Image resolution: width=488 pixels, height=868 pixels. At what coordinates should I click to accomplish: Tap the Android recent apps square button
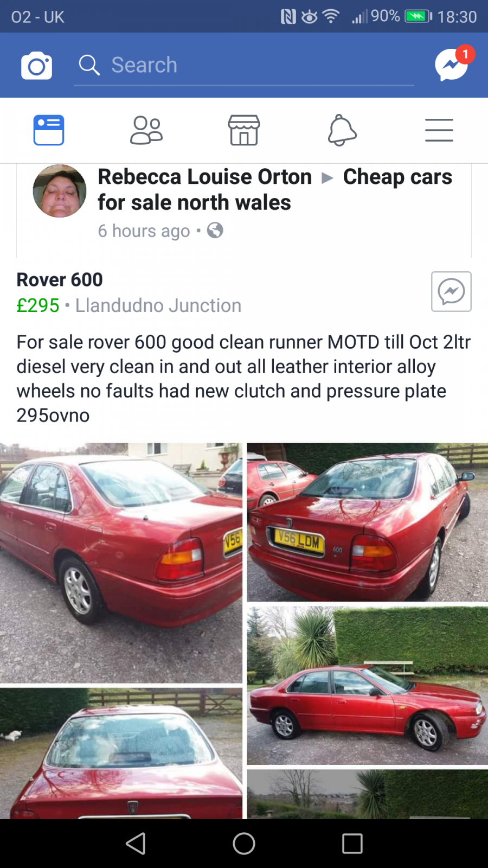[x=352, y=844]
